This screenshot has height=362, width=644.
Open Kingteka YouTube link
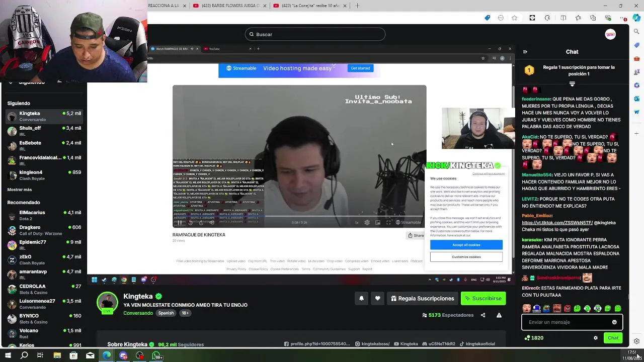(x=406, y=344)
